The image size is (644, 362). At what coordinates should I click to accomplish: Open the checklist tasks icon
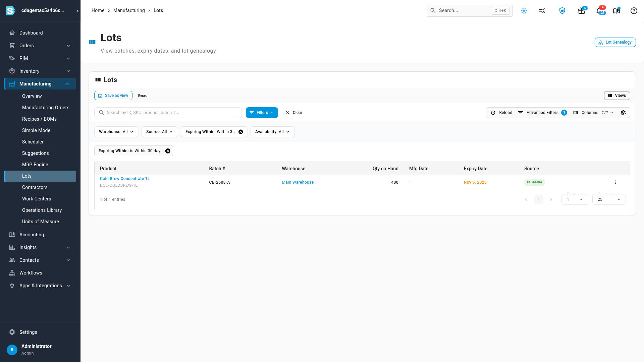tap(542, 11)
